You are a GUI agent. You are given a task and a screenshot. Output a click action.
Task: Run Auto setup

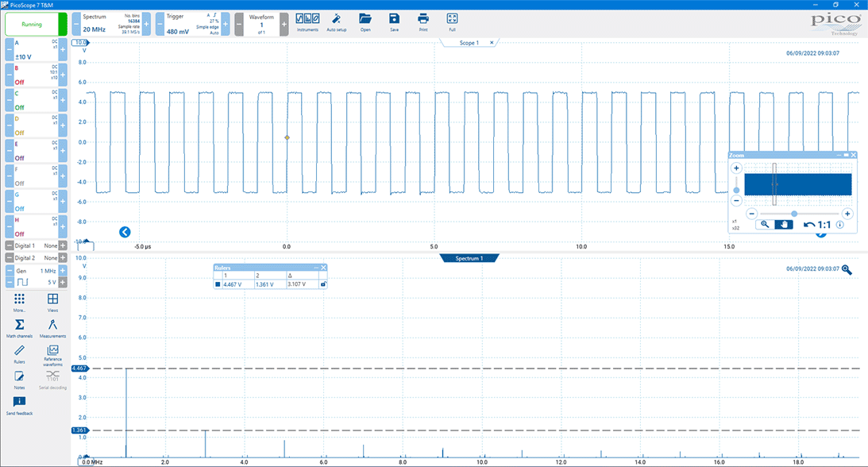(x=336, y=21)
